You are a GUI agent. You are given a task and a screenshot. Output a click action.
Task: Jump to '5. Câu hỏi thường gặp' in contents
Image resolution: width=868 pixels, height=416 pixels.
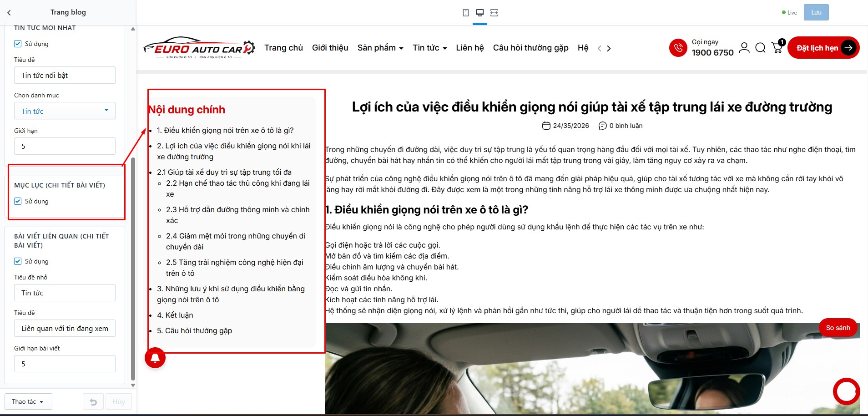pyautogui.click(x=195, y=330)
